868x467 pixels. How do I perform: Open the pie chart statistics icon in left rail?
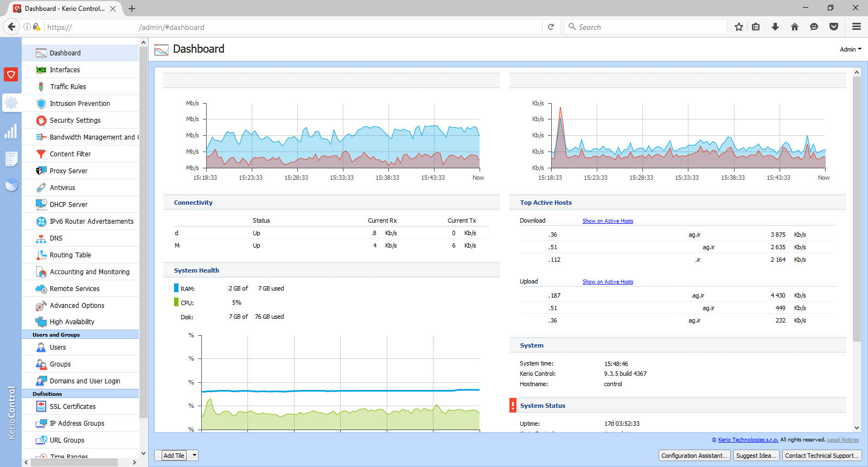11,186
